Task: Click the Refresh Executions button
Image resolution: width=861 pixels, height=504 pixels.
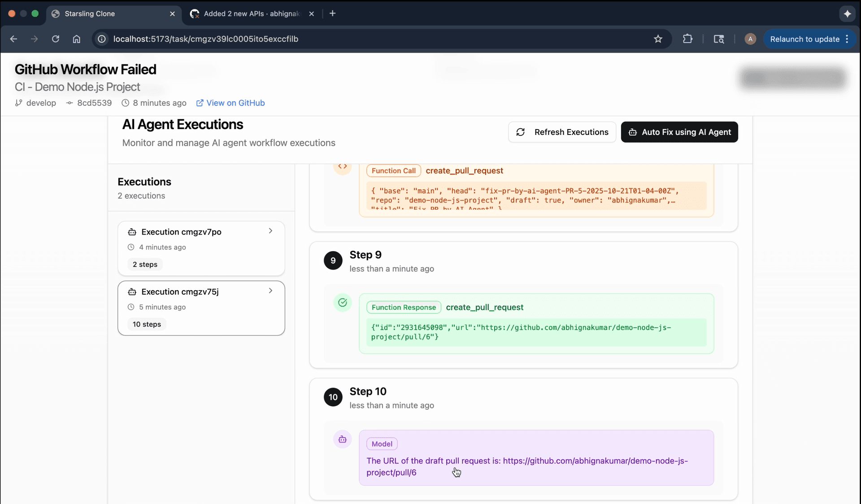Action: point(562,132)
